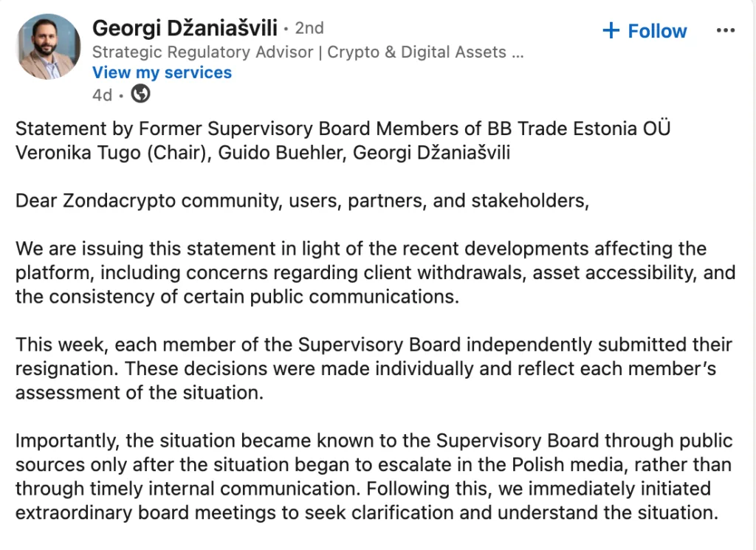Screen dimensions: 756x550
Task: Open the View my services link
Action: coord(162,73)
